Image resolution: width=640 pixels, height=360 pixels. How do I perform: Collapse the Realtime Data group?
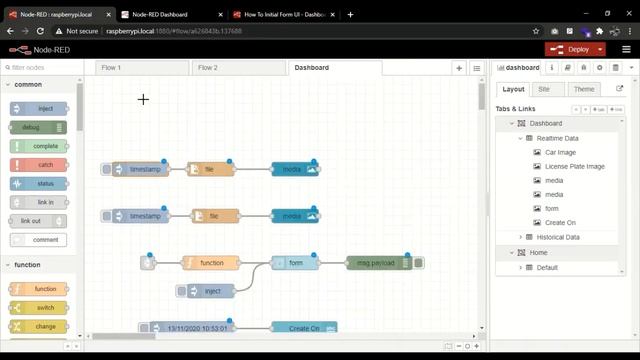point(520,138)
